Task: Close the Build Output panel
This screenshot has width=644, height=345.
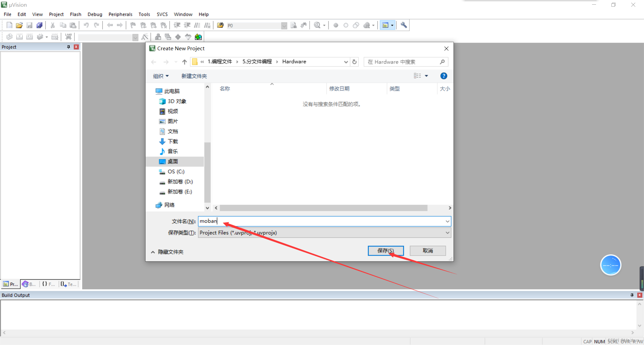Action: 640,295
